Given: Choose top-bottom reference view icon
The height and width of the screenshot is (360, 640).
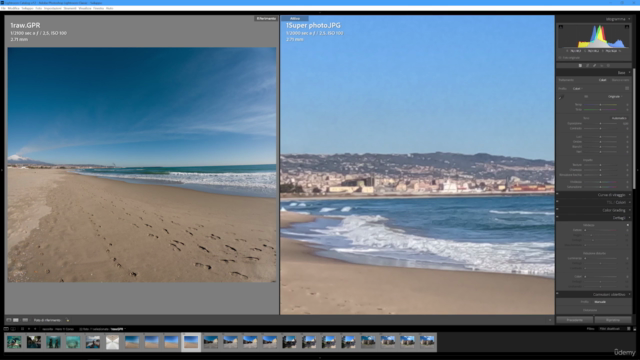Looking at the screenshot, I should pos(25,320).
